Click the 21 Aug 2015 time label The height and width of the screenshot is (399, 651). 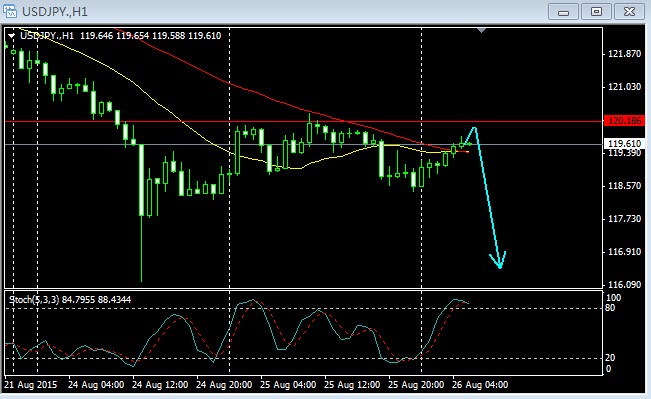[31, 384]
